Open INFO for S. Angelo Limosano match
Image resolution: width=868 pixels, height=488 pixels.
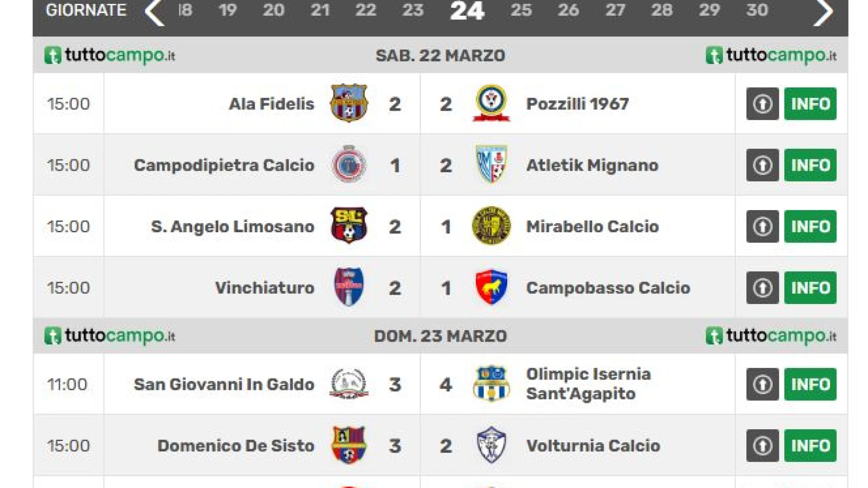[810, 226]
